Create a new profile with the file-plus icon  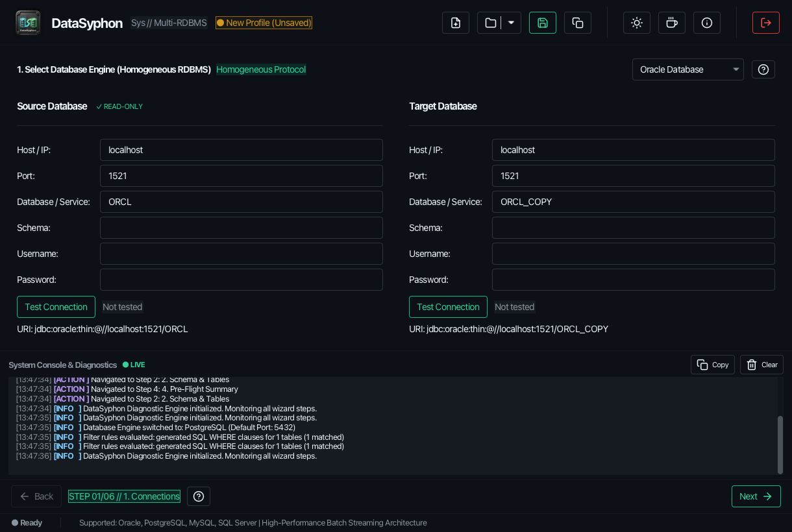456,23
